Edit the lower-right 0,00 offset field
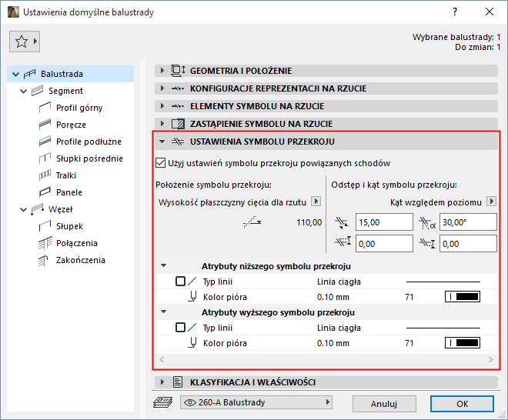The image size is (508, 420). tap(468, 244)
